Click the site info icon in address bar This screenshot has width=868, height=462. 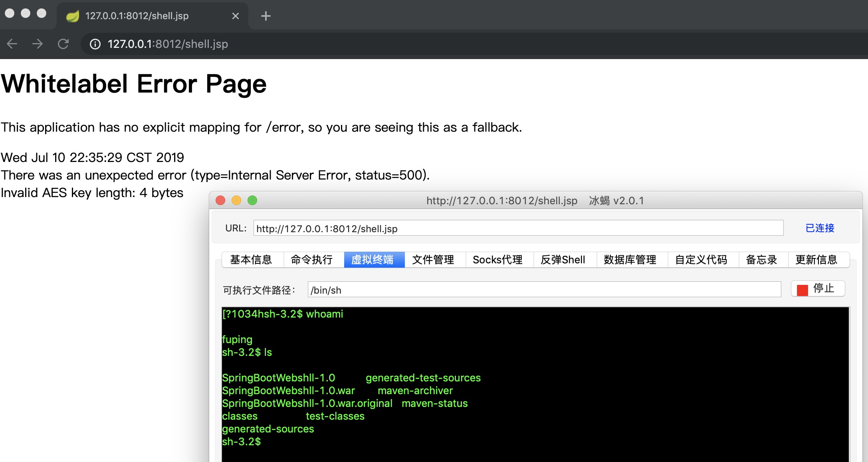click(95, 44)
